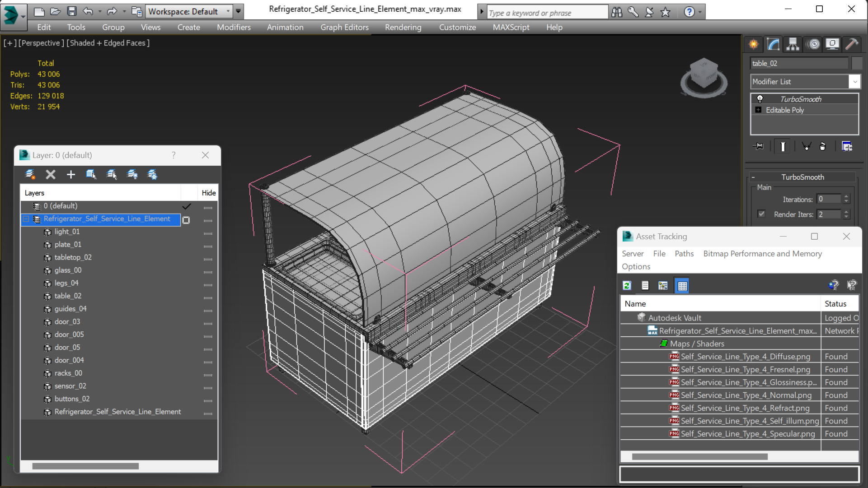Open the redo history dropdown arrow

(x=124, y=11)
